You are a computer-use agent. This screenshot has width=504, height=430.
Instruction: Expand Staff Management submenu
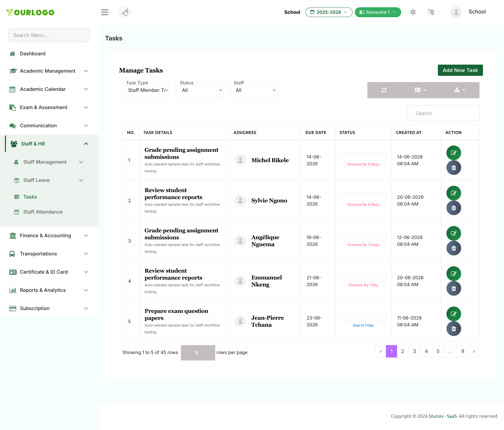(49, 162)
